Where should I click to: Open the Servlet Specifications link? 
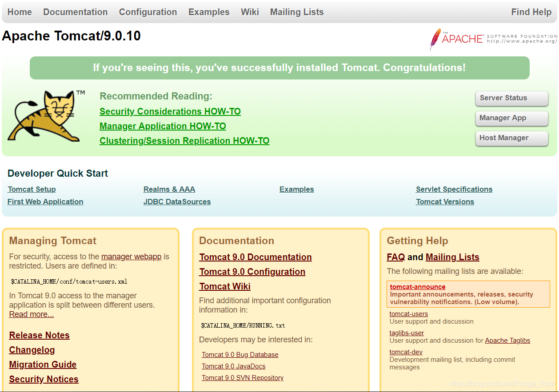pyautogui.click(x=454, y=189)
